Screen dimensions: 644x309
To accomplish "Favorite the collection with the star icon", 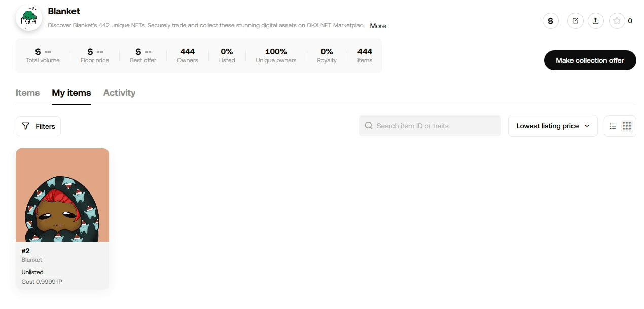I will (x=617, y=21).
